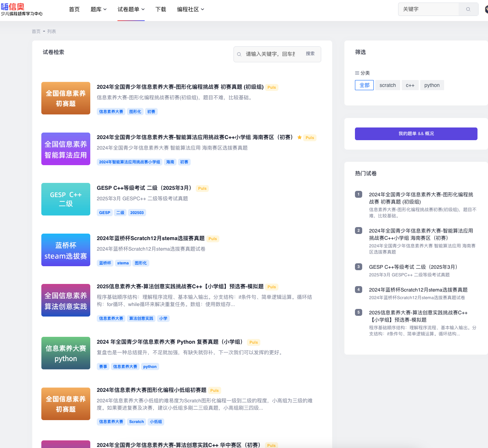Click the 2024智能算法应用挑战赛小学组 tag

click(x=129, y=162)
